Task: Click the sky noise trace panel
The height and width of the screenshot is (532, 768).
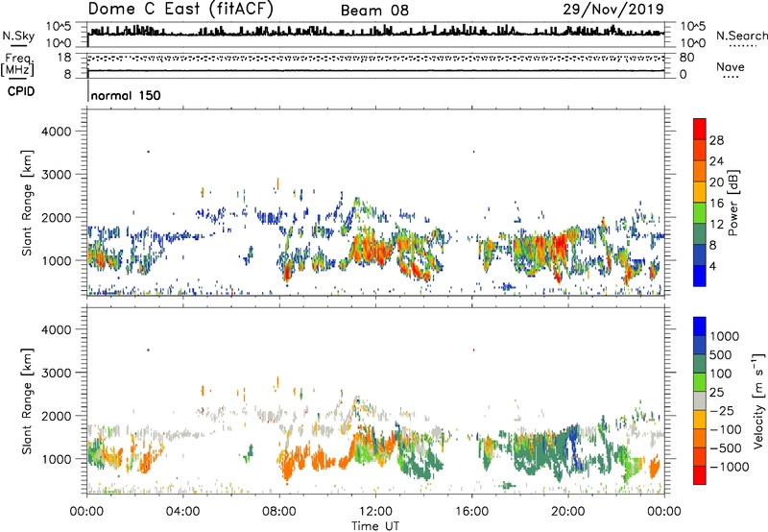Action: [375, 35]
